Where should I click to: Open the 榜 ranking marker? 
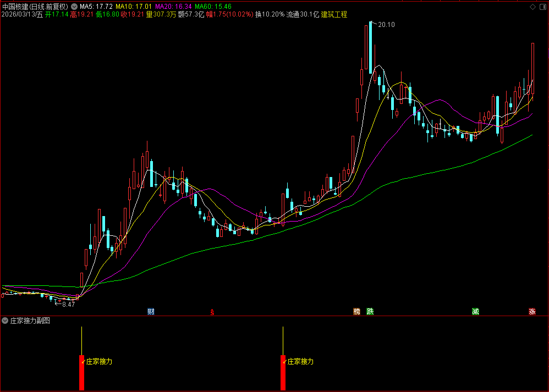[x=357, y=312]
